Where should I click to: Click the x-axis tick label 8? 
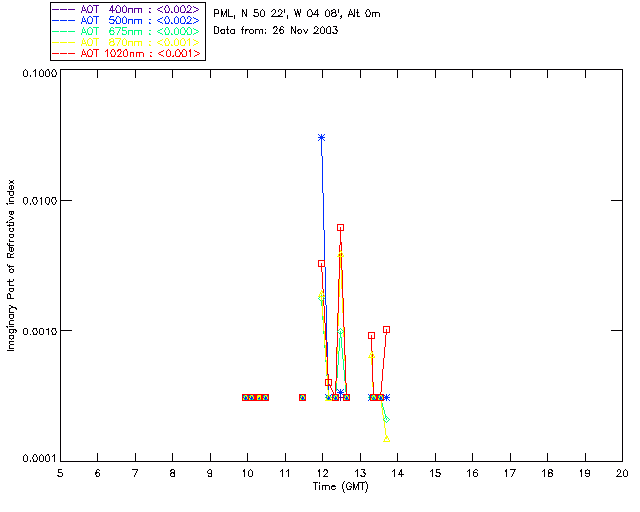pyautogui.click(x=173, y=473)
